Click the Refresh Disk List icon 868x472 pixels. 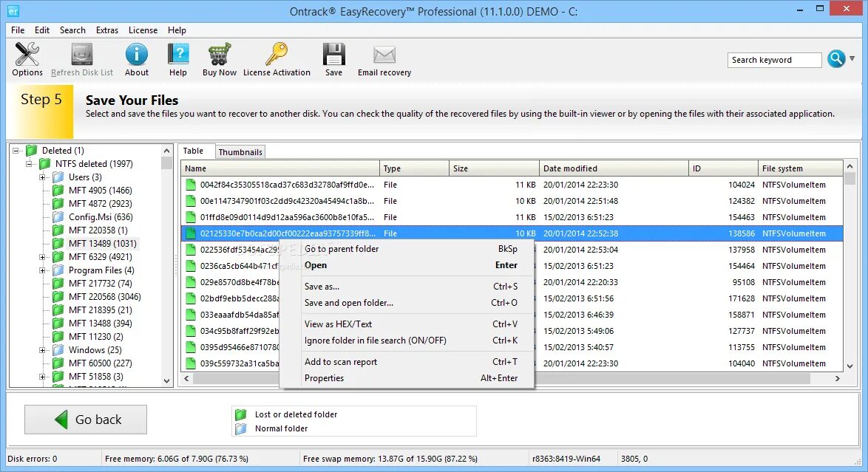click(x=82, y=55)
